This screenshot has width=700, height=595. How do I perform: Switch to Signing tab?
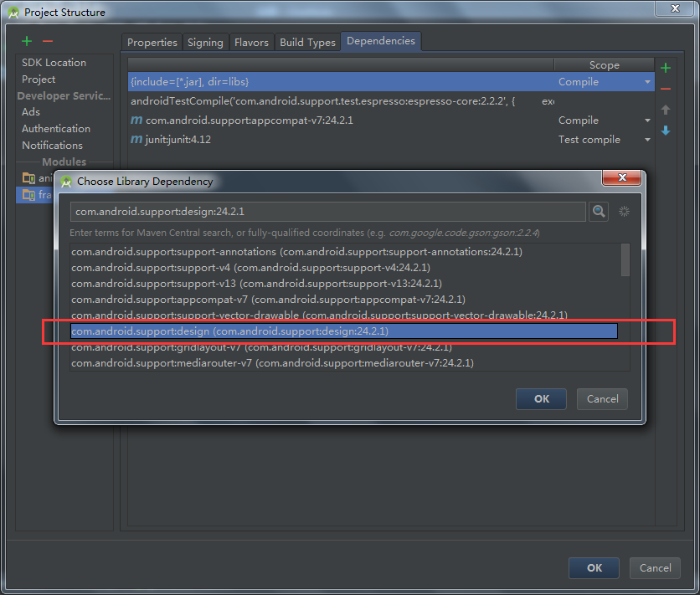coord(205,43)
